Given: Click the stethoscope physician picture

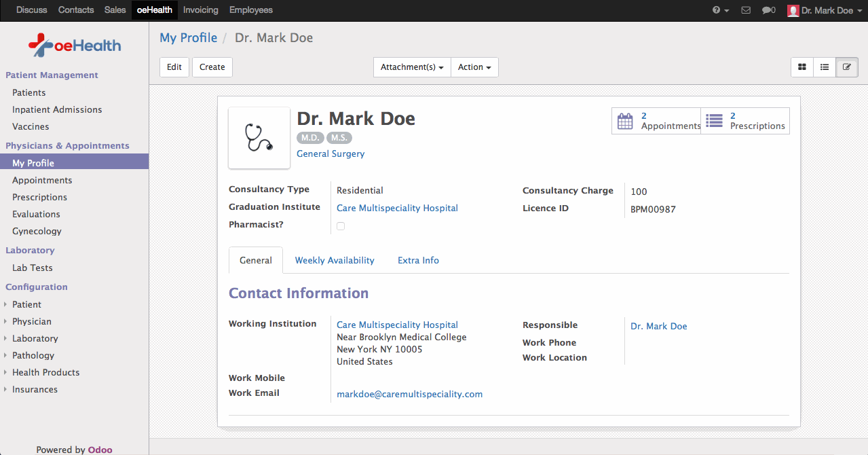Looking at the screenshot, I should tap(259, 138).
